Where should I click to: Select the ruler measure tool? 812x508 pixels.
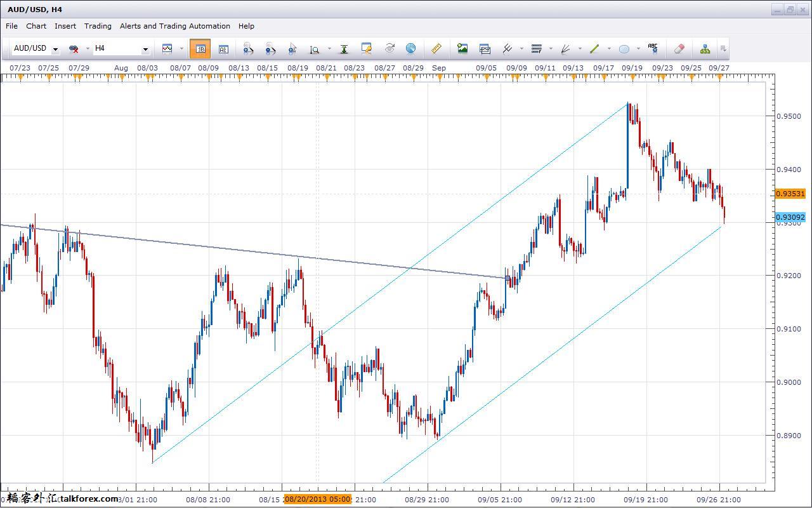point(436,49)
